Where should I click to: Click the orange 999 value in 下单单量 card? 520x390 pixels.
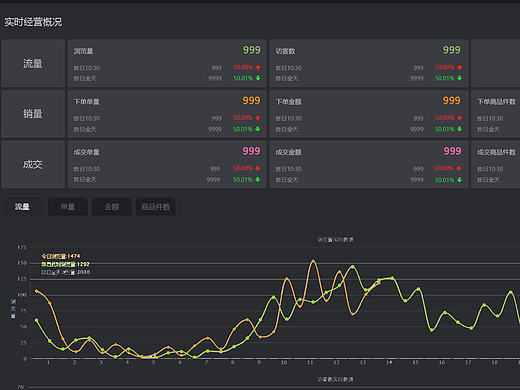click(251, 101)
